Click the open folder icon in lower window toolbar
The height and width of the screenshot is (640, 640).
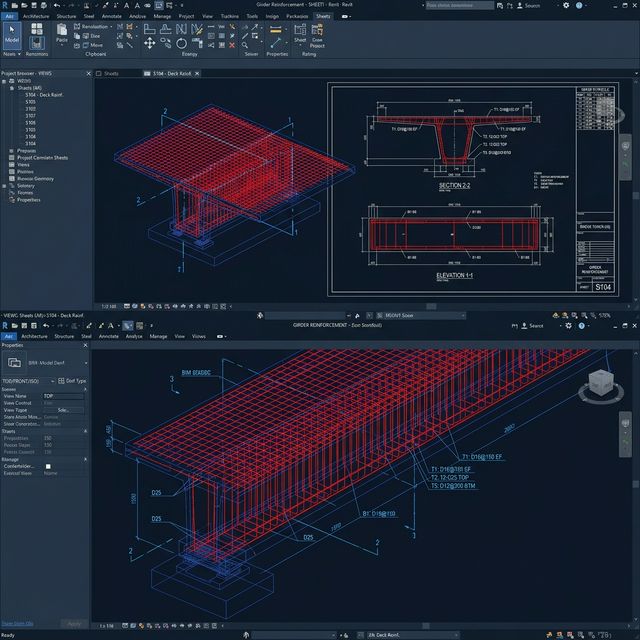(x=15, y=326)
